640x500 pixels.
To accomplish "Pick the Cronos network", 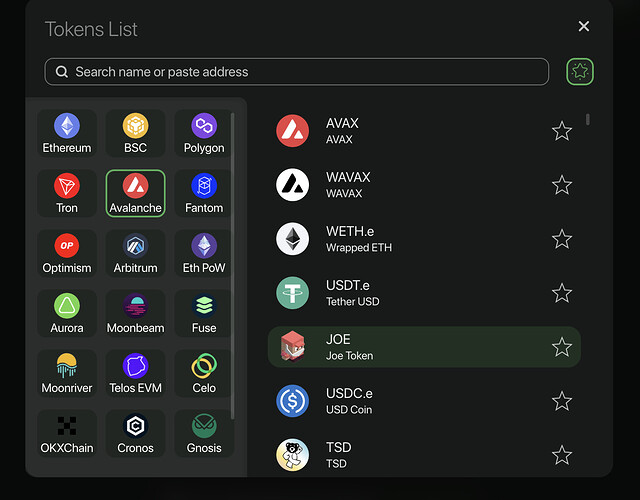I will 136,433.
